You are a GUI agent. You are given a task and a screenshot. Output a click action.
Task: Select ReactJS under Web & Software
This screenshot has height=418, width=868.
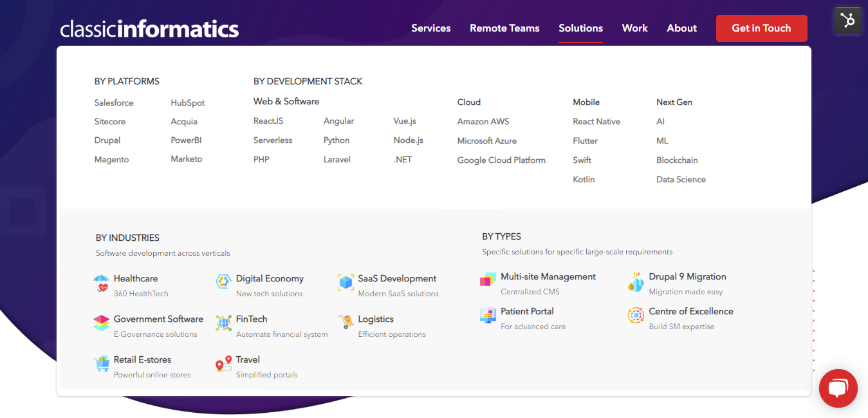click(268, 121)
